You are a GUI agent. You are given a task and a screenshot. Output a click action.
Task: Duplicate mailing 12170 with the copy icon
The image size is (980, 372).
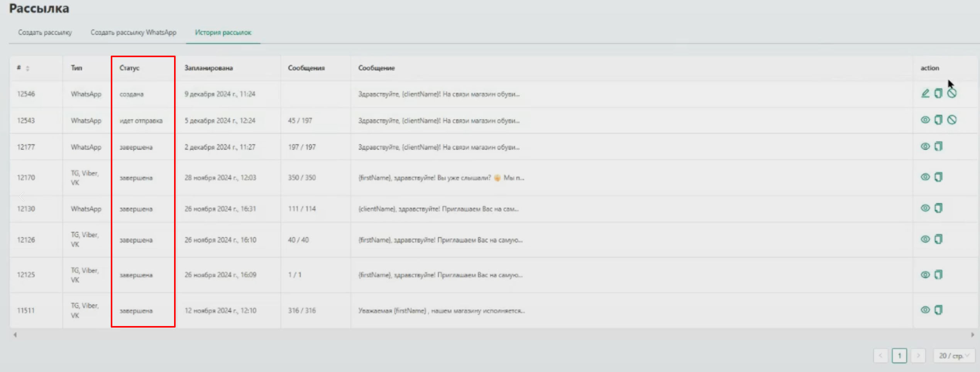[938, 177]
